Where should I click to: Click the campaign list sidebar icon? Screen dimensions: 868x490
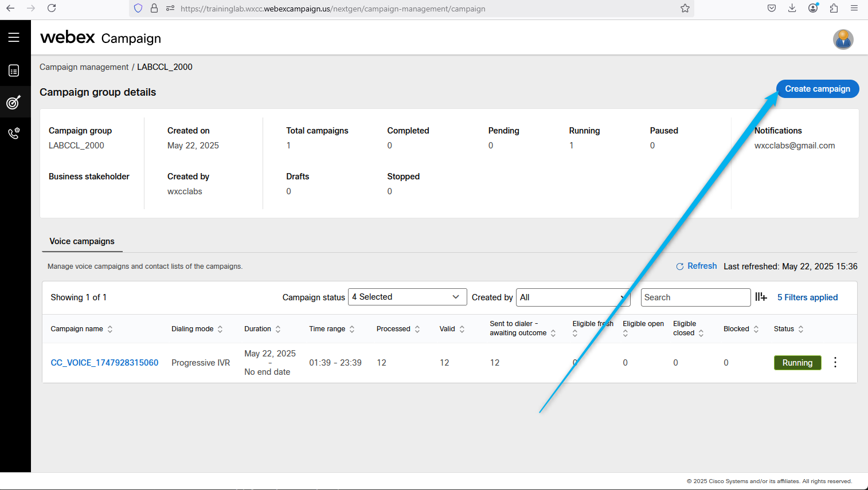(x=14, y=70)
